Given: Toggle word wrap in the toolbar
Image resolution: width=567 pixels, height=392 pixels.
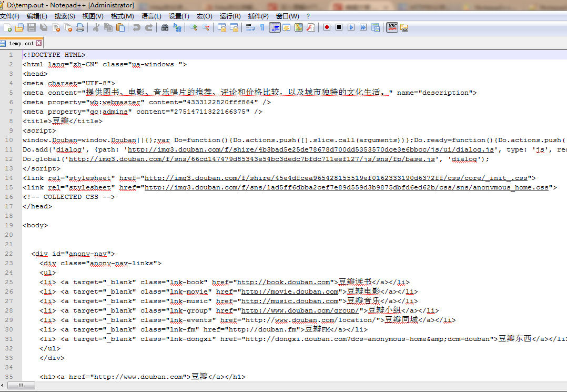Looking at the screenshot, I should (x=250, y=27).
